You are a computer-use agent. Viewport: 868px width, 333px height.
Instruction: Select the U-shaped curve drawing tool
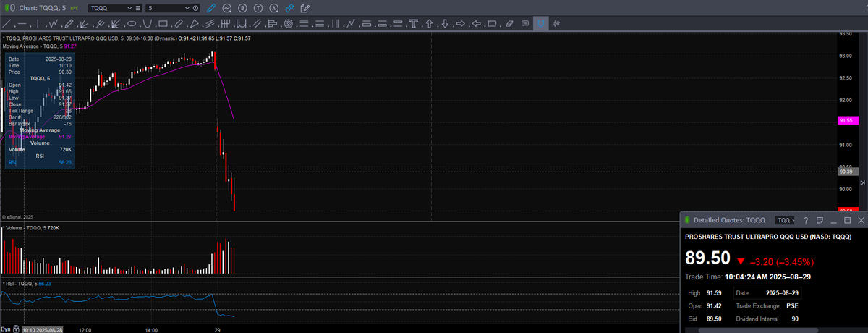(147, 24)
